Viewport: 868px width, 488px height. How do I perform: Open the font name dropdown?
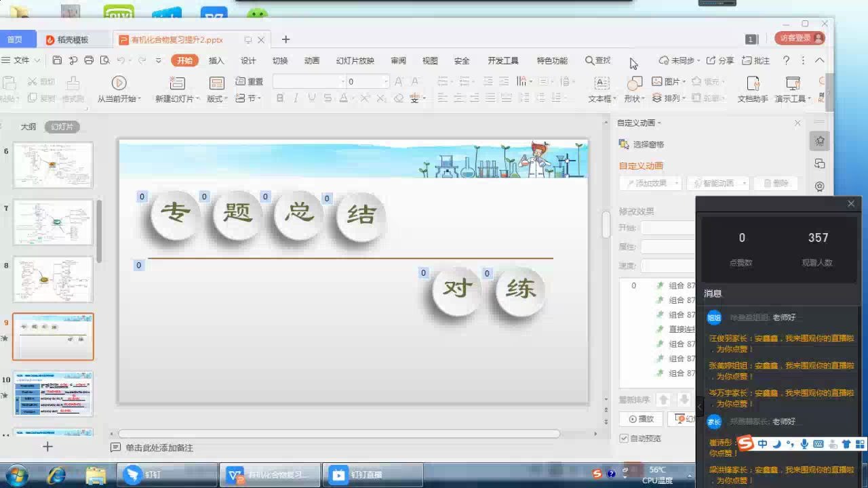(342, 81)
